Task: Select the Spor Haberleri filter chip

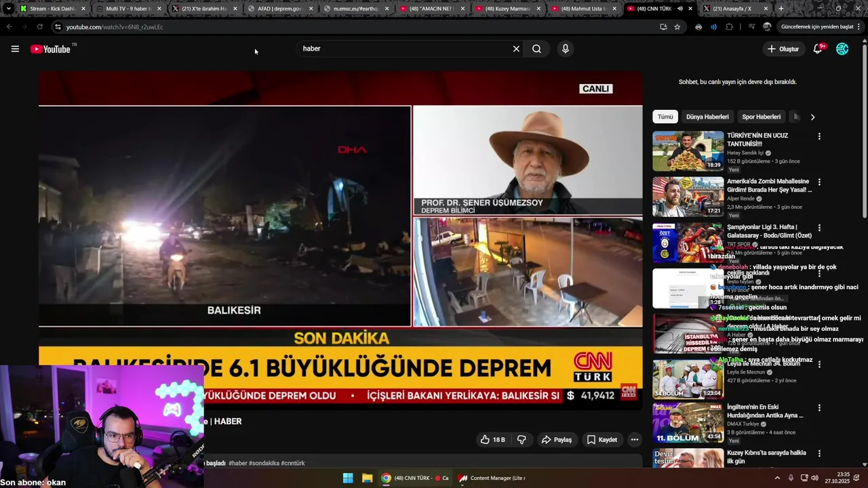Action: click(762, 117)
